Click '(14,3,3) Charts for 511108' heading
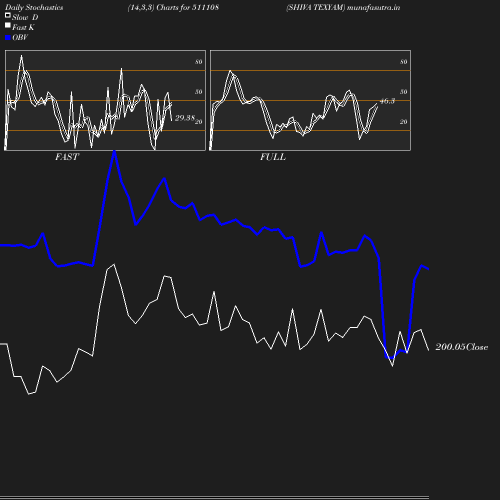Screen dimensions: 500x500 point(173,7)
